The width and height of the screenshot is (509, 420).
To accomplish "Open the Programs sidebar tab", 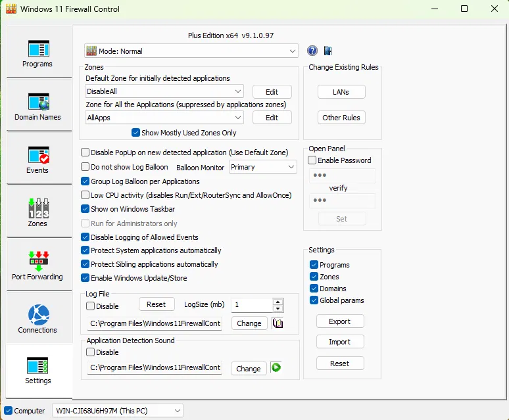I will tap(39, 52).
